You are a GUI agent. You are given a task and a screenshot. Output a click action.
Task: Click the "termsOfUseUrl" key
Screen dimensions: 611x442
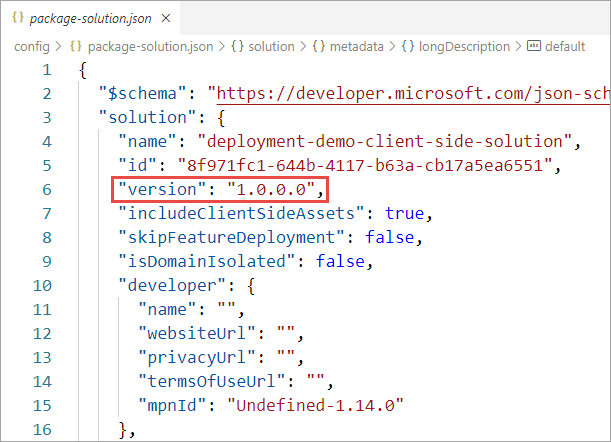point(212,382)
